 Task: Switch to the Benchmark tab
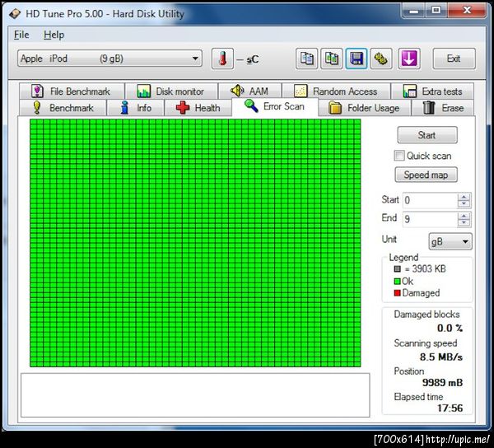[63, 108]
